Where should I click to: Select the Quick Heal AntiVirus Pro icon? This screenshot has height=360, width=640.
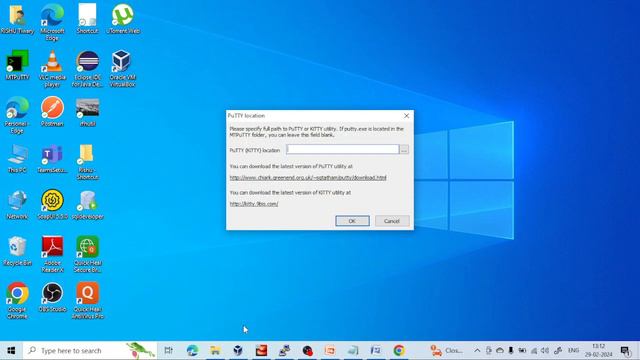[87, 301]
